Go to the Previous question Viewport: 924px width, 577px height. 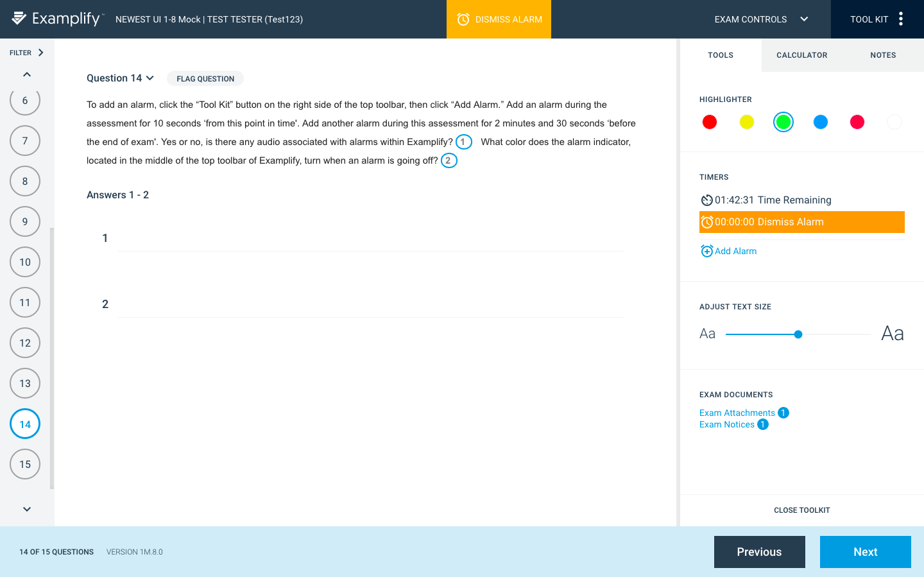coord(760,552)
